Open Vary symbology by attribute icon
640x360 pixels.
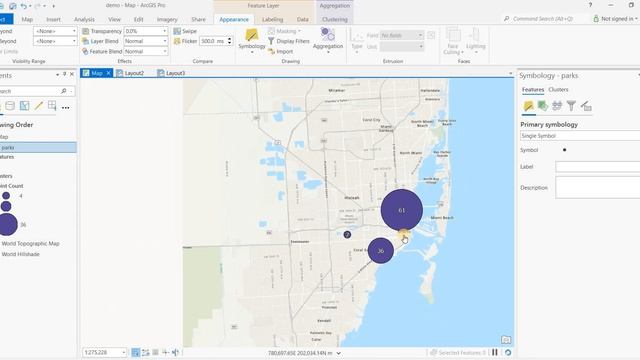point(542,106)
